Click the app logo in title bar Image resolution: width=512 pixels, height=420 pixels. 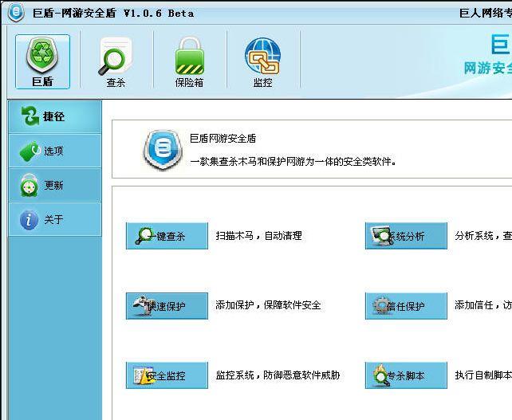15,13
